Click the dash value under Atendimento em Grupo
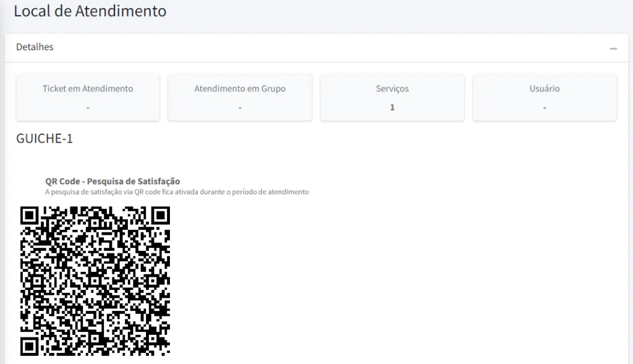633x364 pixels. pos(240,108)
